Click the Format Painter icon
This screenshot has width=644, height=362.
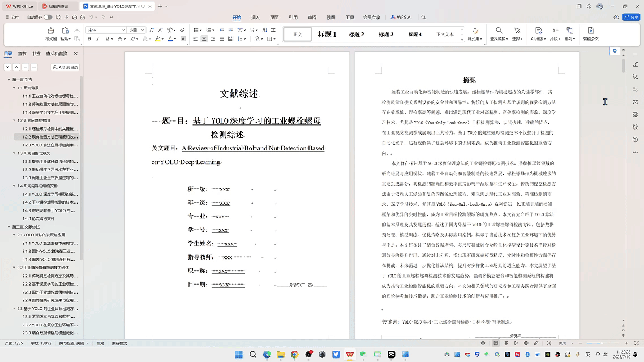51,33
